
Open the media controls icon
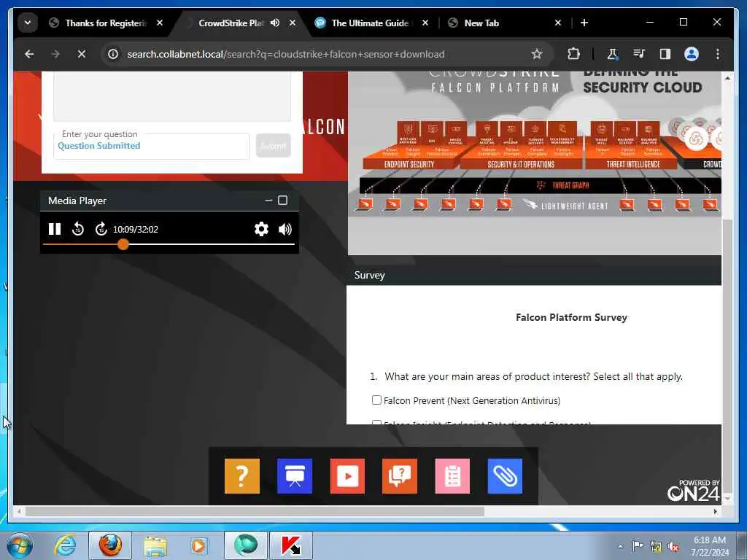click(639, 54)
